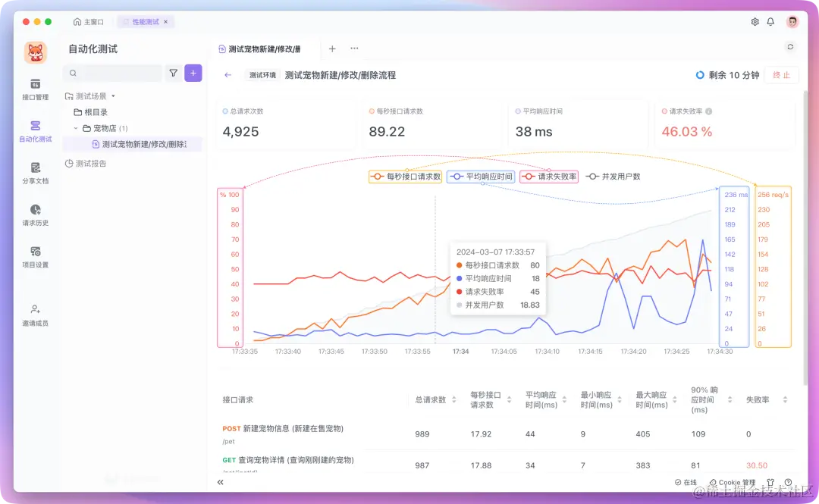Sort by 最大响应时间(ms) column

674,399
